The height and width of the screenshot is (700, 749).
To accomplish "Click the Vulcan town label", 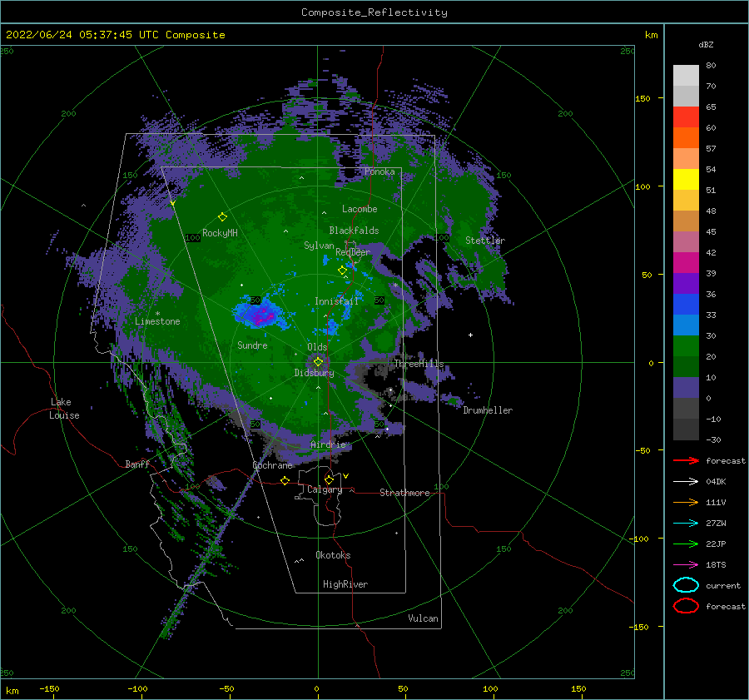I will pyautogui.click(x=423, y=618).
